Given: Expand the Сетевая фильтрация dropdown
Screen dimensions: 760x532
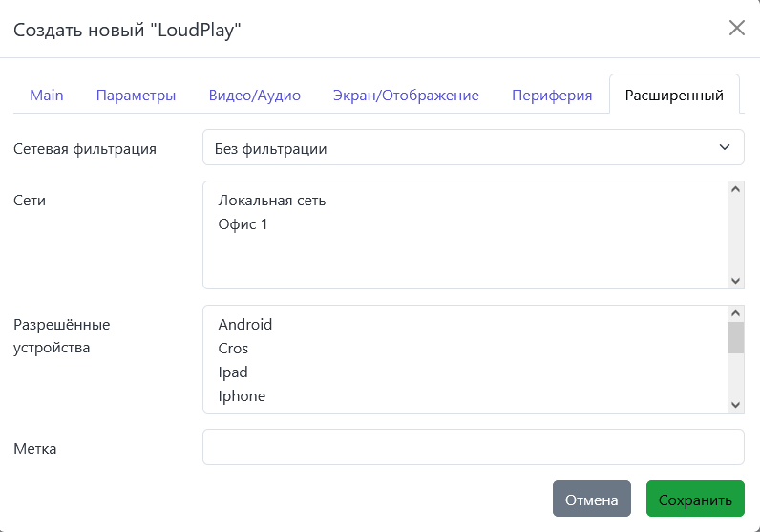Looking at the screenshot, I should tap(473, 148).
